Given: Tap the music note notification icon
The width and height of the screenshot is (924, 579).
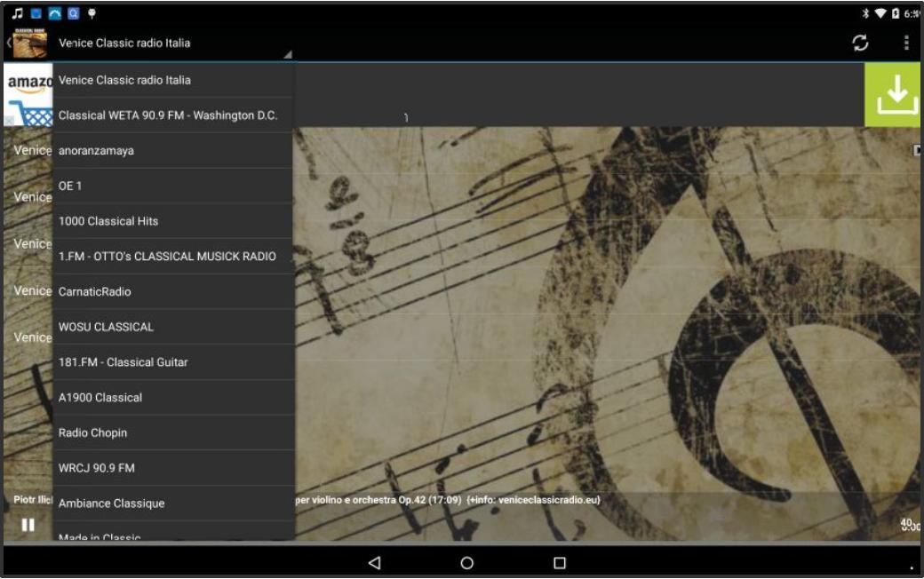Looking at the screenshot, I should (x=18, y=13).
